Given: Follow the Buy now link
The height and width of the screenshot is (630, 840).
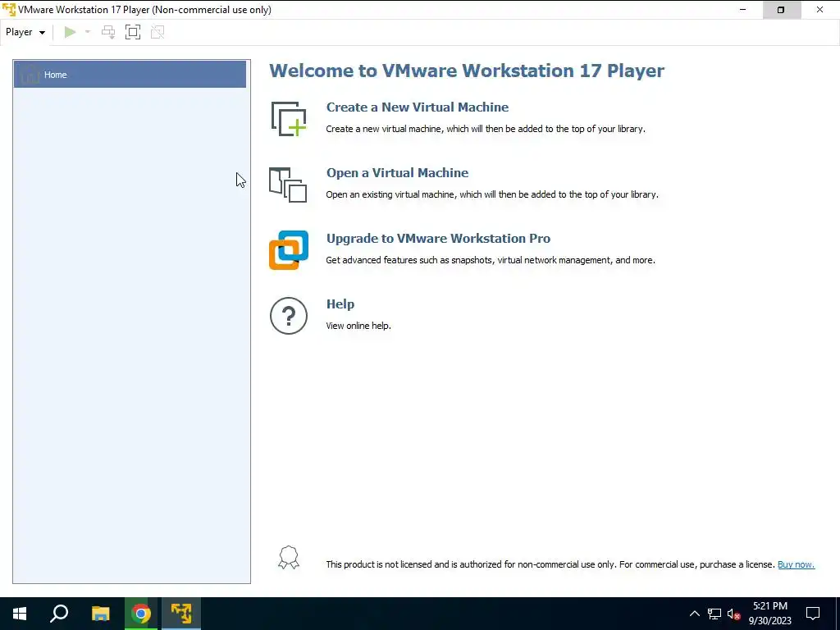Looking at the screenshot, I should (796, 564).
